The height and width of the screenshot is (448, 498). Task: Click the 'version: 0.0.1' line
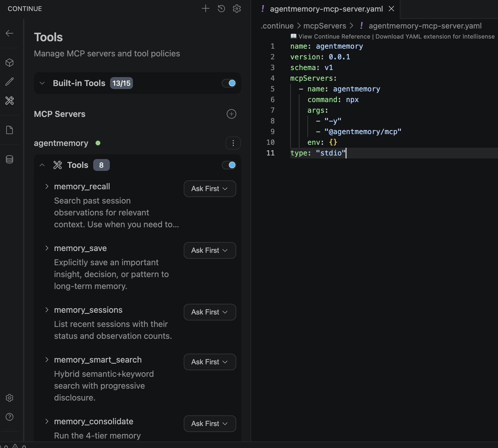[x=320, y=57]
